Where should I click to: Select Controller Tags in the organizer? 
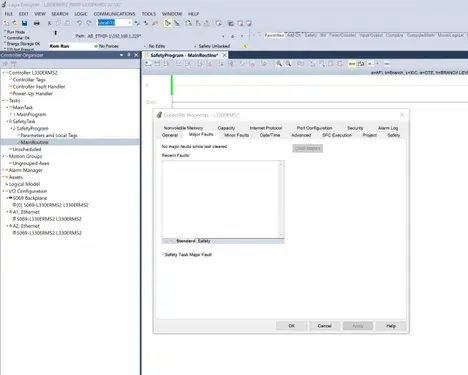[29, 80]
